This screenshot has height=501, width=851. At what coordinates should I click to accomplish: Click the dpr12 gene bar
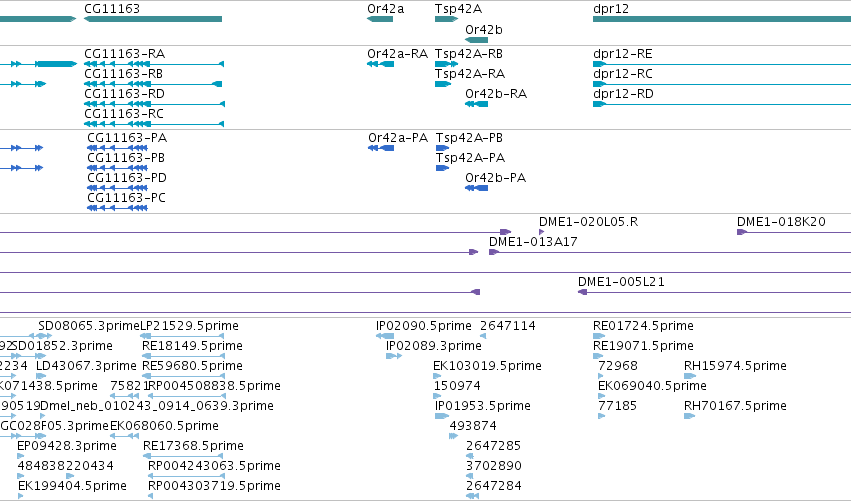(722, 19)
